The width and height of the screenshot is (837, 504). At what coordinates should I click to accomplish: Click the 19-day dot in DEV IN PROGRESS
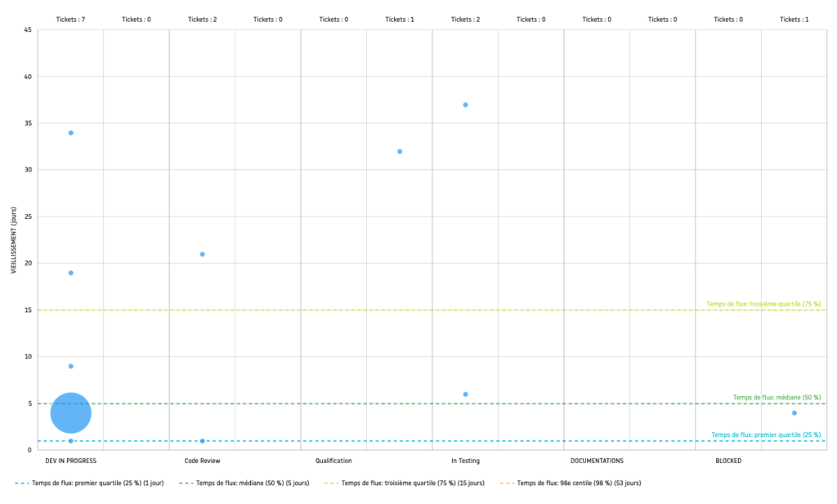[x=71, y=273]
